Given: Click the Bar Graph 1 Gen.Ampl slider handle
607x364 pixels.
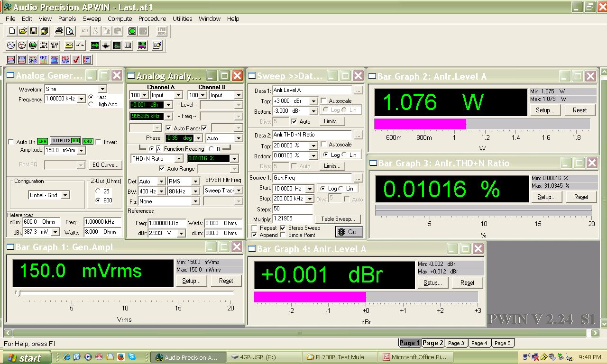Looking at the screenshot, I should point(18,293).
